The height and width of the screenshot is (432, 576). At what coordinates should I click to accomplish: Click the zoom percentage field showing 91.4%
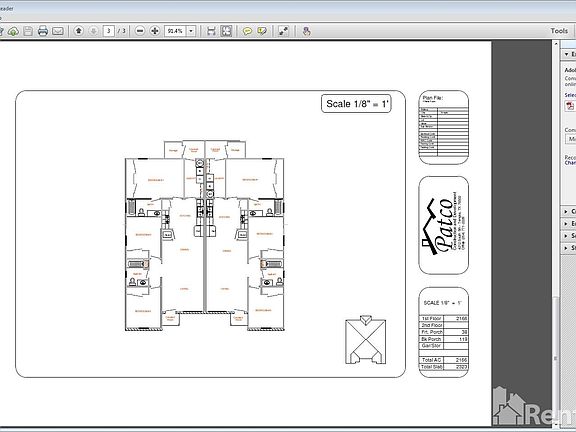click(175, 31)
